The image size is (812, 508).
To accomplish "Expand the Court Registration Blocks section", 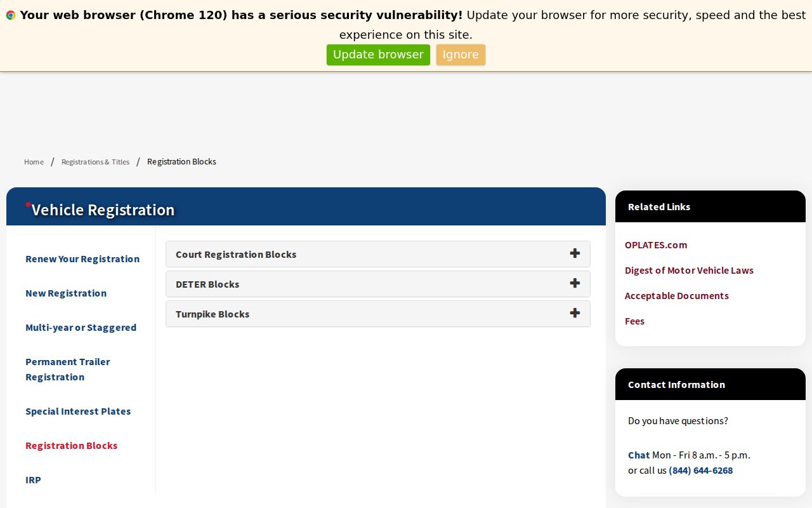I will pyautogui.click(x=378, y=254).
